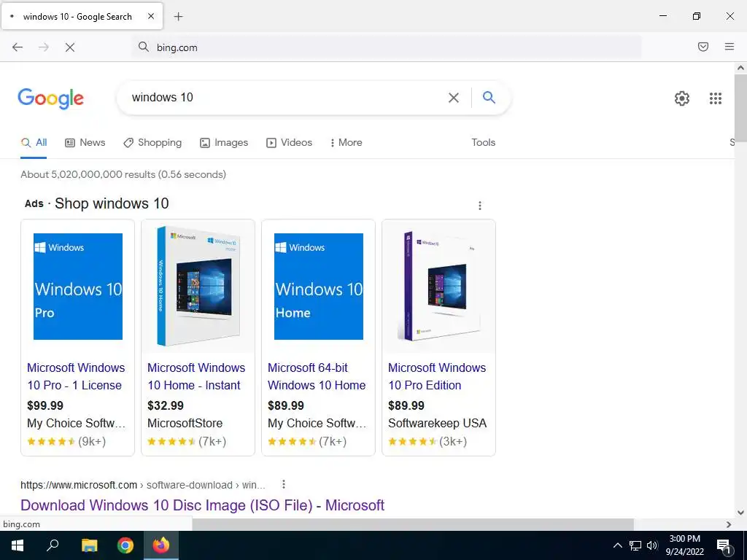Expand the More search options
The image size is (747, 560).
[347, 143]
